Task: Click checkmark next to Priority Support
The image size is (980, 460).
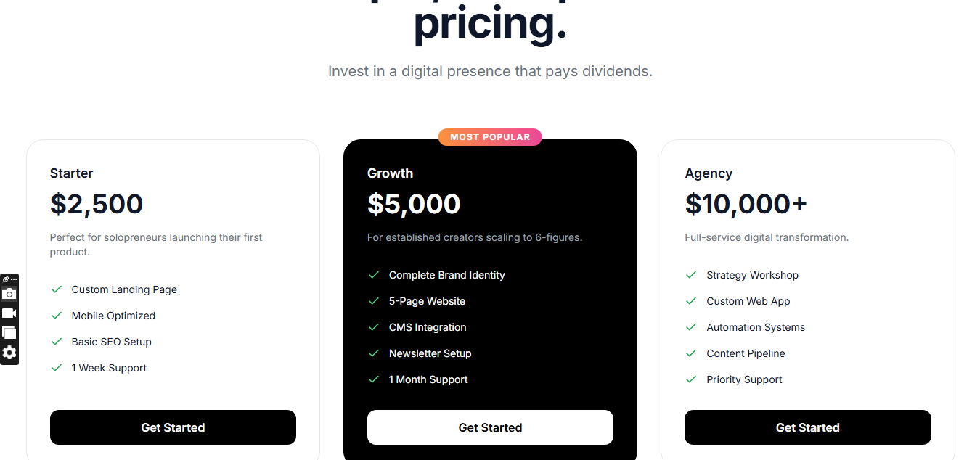Action: pyautogui.click(x=691, y=379)
